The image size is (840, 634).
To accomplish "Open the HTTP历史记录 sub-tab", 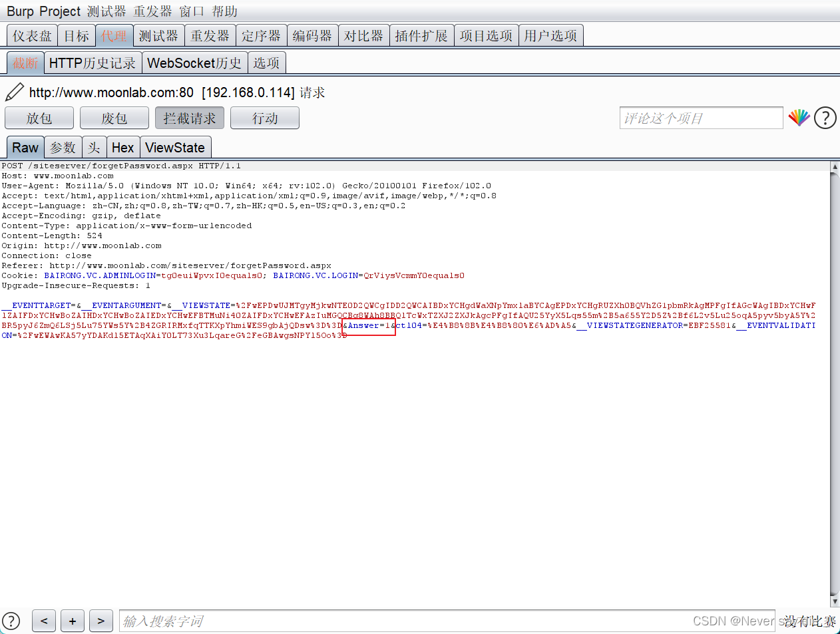I will (93, 63).
